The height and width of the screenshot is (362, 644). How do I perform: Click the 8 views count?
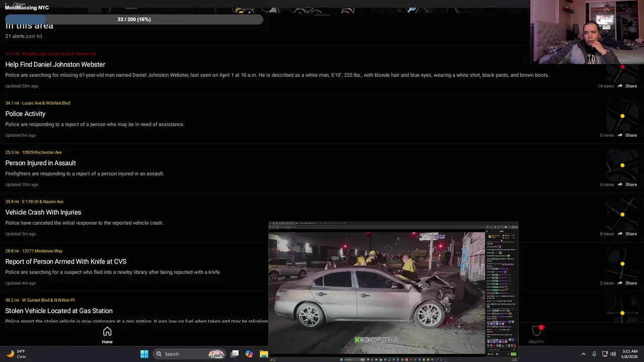pyautogui.click(x=607, y=234)
